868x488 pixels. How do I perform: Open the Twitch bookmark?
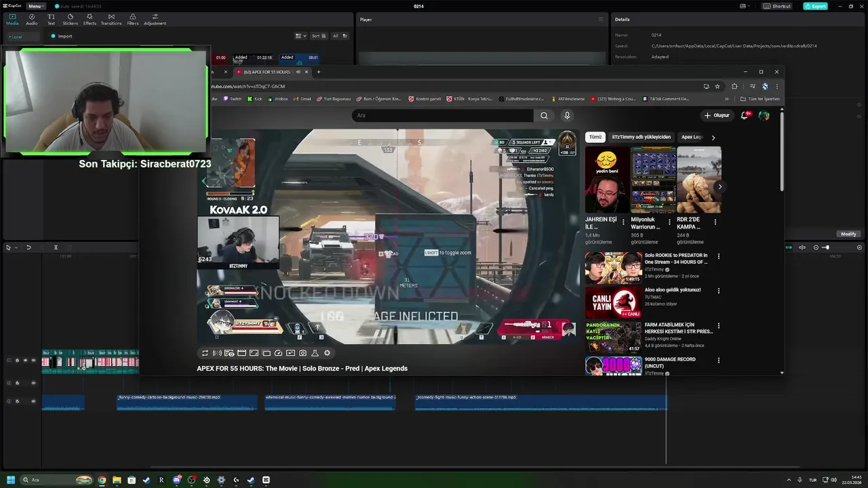(x=232, y=99)
